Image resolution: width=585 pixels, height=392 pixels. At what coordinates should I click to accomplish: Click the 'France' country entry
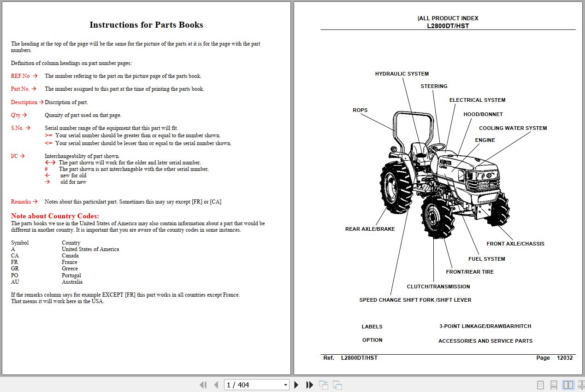(70, 262)
